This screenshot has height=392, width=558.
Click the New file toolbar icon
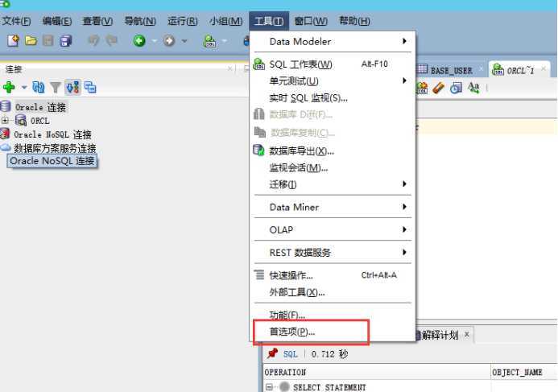point(13,40)
